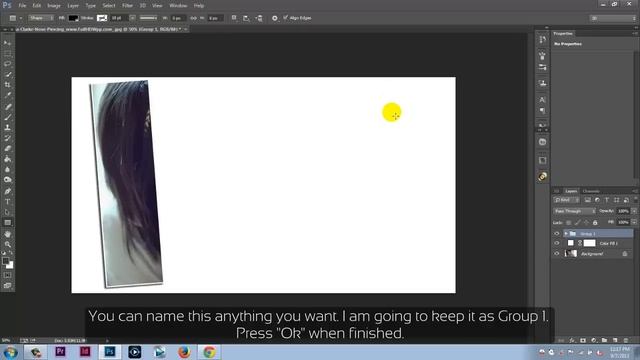The width and height of the screenshot is (640, 360).
Task: Open the Character panel icon
Action: [x=542, y=100]
